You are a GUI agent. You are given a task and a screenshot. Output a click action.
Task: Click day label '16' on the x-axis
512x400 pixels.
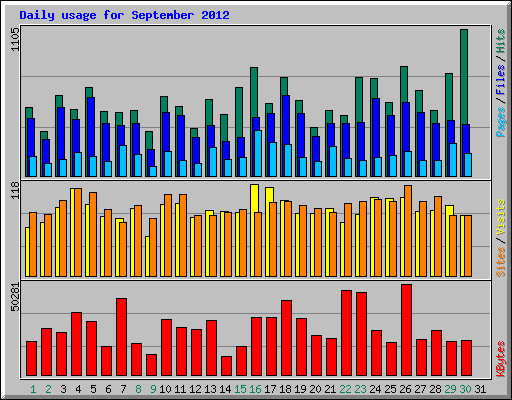coord(255,389)
